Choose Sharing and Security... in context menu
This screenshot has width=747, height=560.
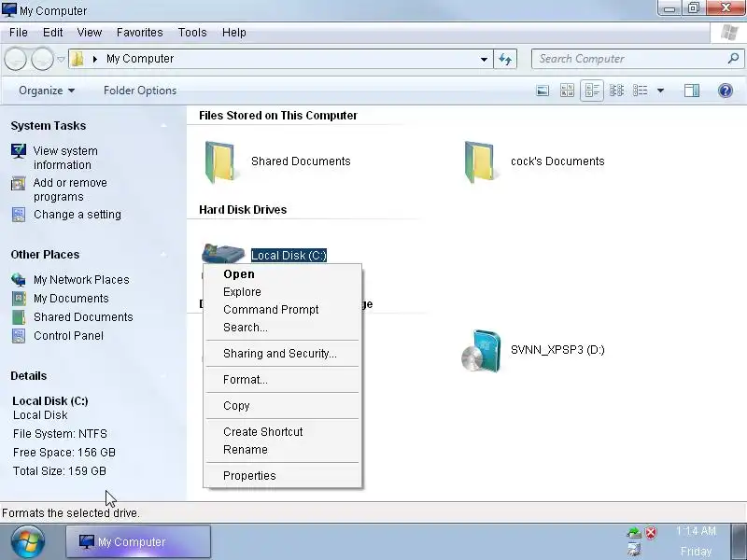(283, 354)
